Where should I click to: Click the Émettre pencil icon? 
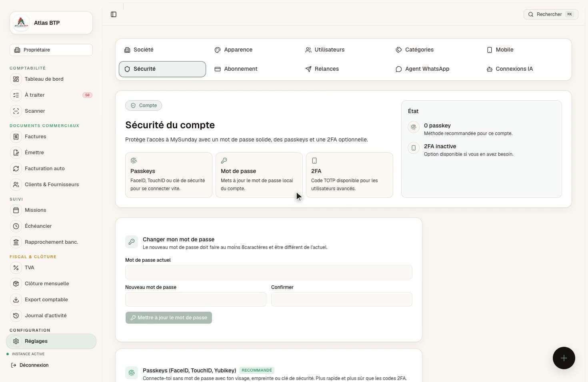pyautogui.click(x=16, y=153)
